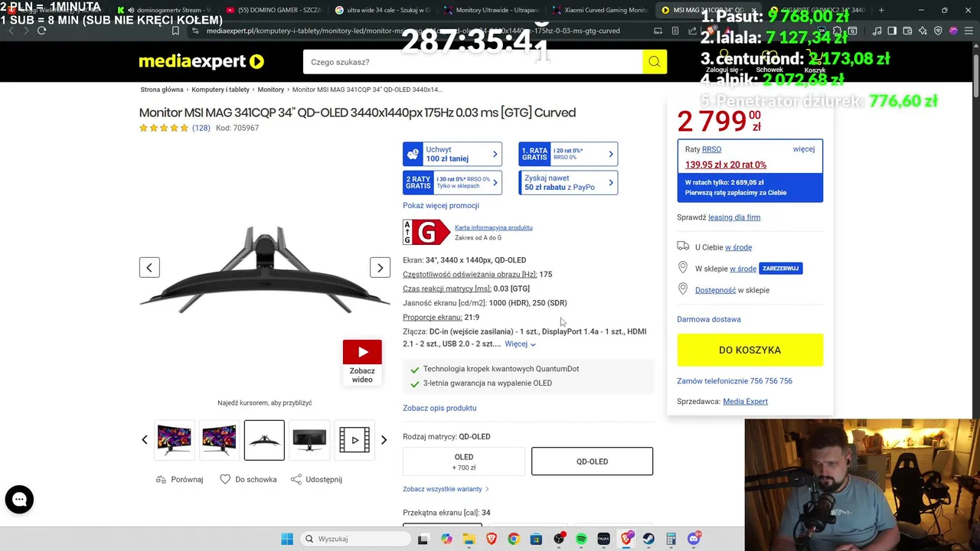Switch to OBS Studio on the taskbar
Image resolution: width=980 pixels, height=551 pixels.
(x=559, y=539)
